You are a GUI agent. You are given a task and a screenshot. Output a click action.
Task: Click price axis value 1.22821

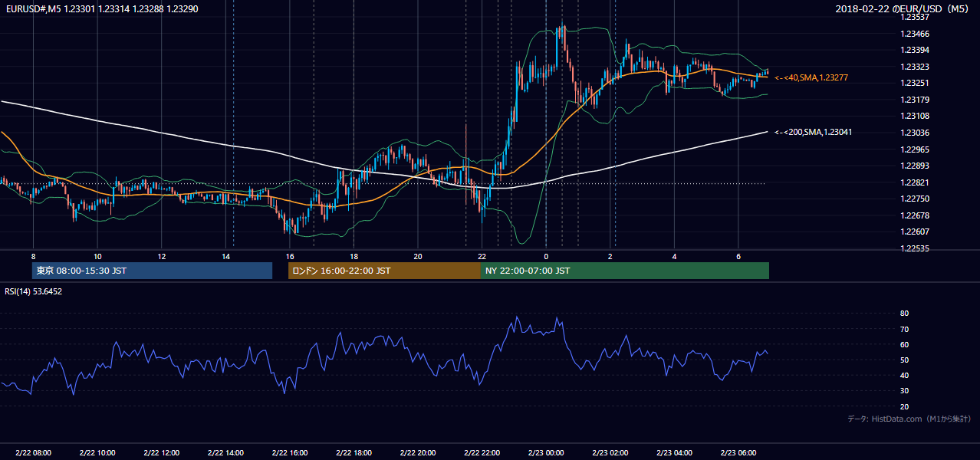(915, 182)
